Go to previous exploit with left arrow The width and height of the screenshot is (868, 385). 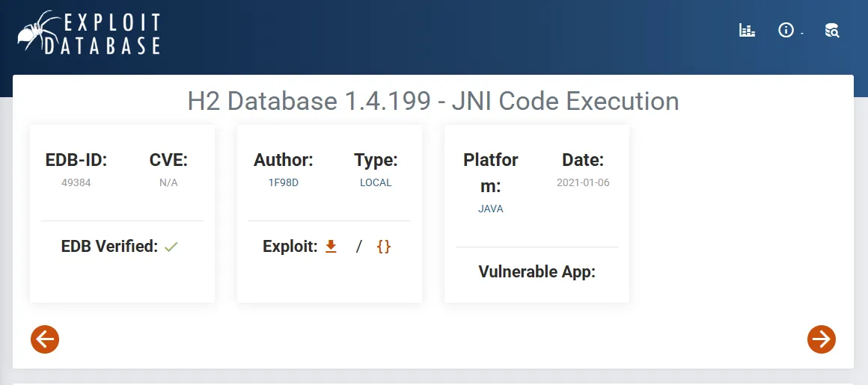[45, 339]
